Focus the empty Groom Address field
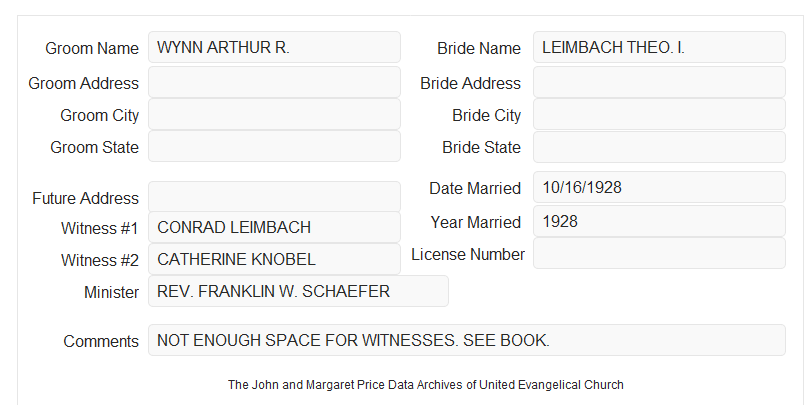 click(x=274, y=82)
